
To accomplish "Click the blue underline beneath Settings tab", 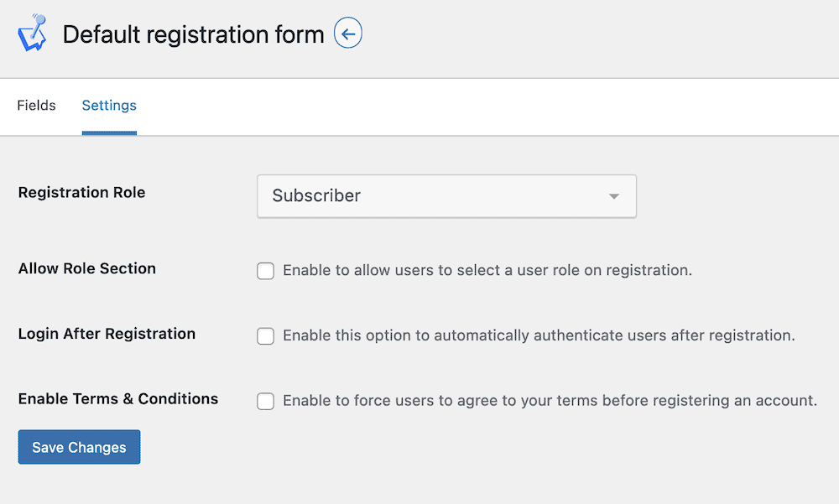I will point(109,133).
